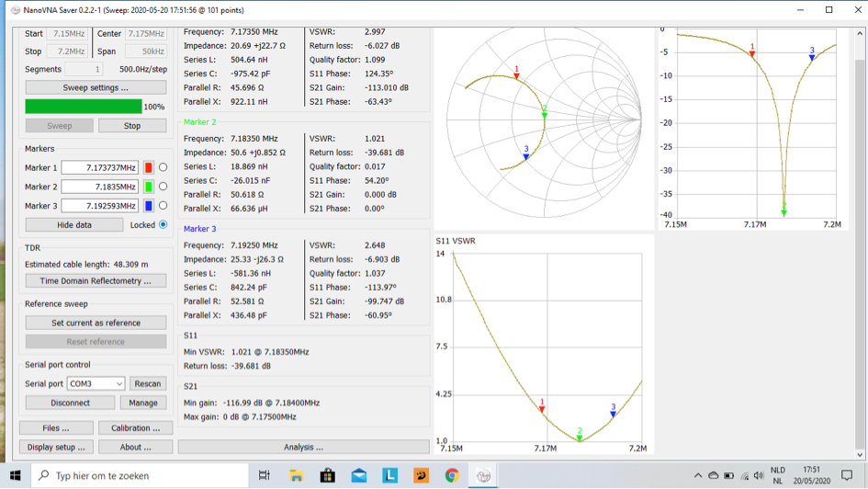Open Display setup button
The height and width of the screenshot is (489, 868).
click(x=56, y=447)
